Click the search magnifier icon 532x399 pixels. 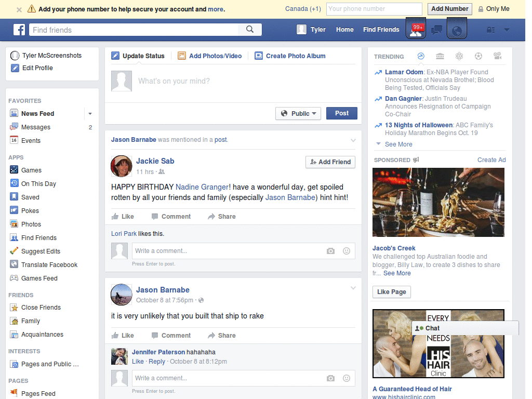pos(250,30)
